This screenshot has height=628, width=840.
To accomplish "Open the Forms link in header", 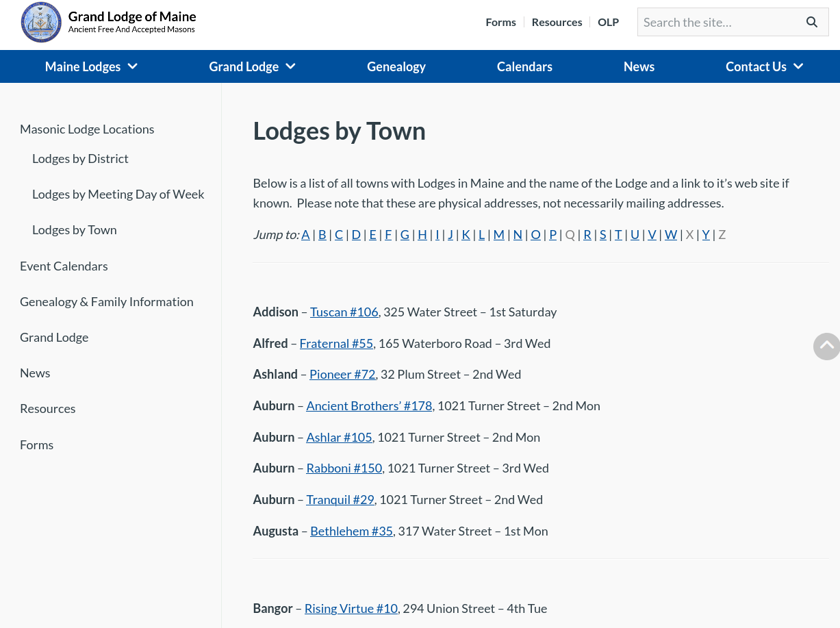I will tap(500, 22).
